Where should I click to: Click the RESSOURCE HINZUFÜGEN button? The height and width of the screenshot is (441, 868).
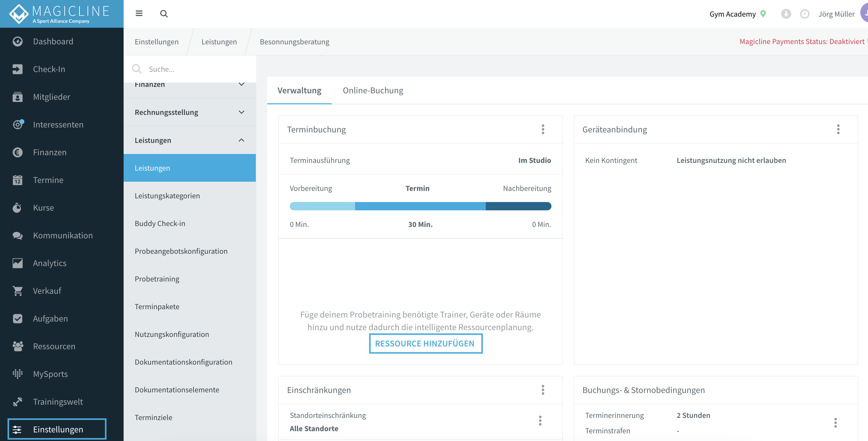click(426, 343)
